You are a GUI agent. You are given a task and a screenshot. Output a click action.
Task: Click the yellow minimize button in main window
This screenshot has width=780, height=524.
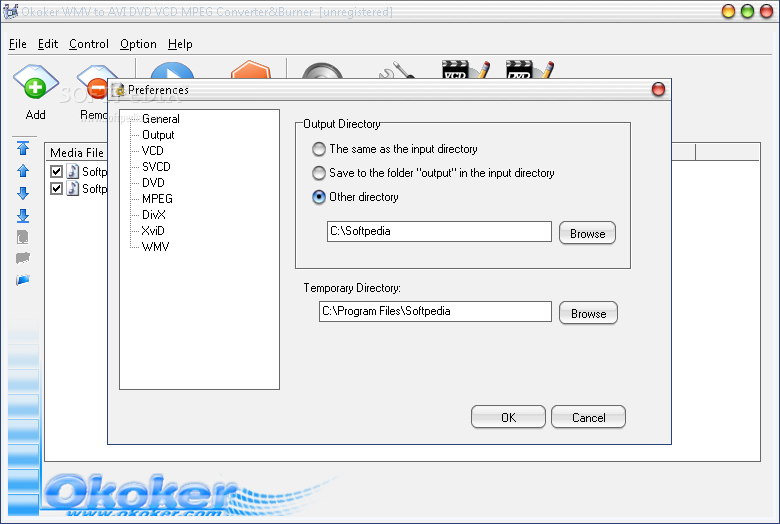[x=728, y=11]
